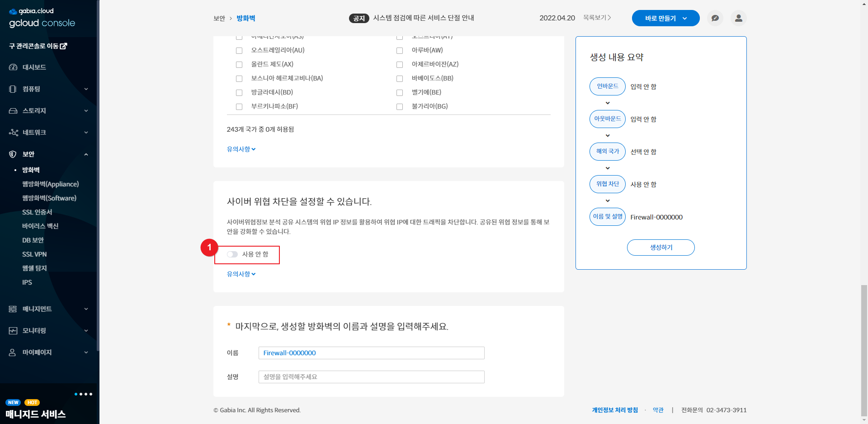
Task: Open the 바로 만들기 dropdown
Action: pyautogui.click(x=665, y=18)
